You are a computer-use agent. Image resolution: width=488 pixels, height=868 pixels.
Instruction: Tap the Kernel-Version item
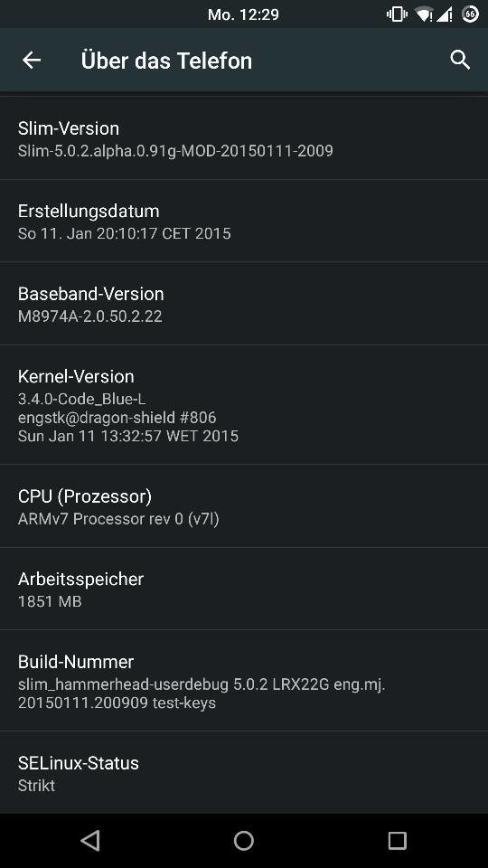pos(244,405)
